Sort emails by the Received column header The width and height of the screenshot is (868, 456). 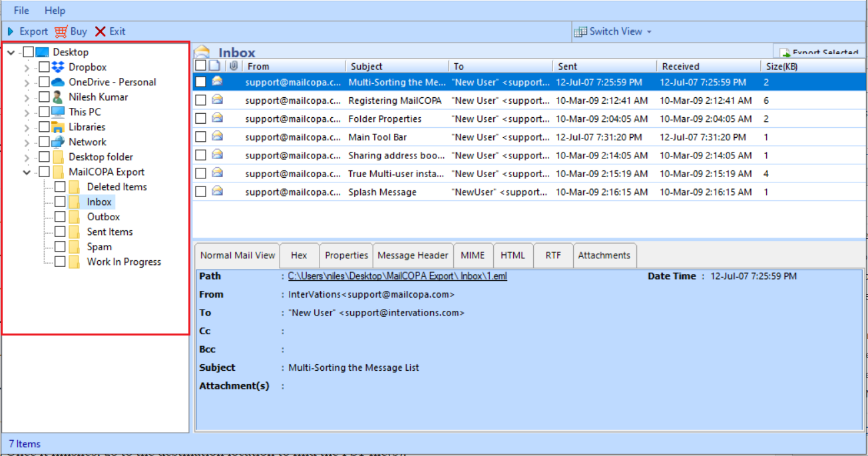pyautogui.click(x=708, y=66)
